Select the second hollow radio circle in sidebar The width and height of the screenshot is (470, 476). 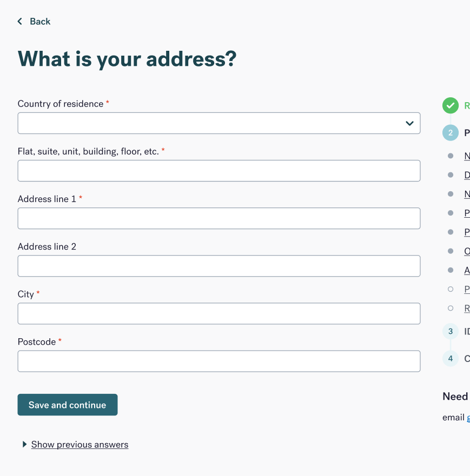(x=451, y=308)
